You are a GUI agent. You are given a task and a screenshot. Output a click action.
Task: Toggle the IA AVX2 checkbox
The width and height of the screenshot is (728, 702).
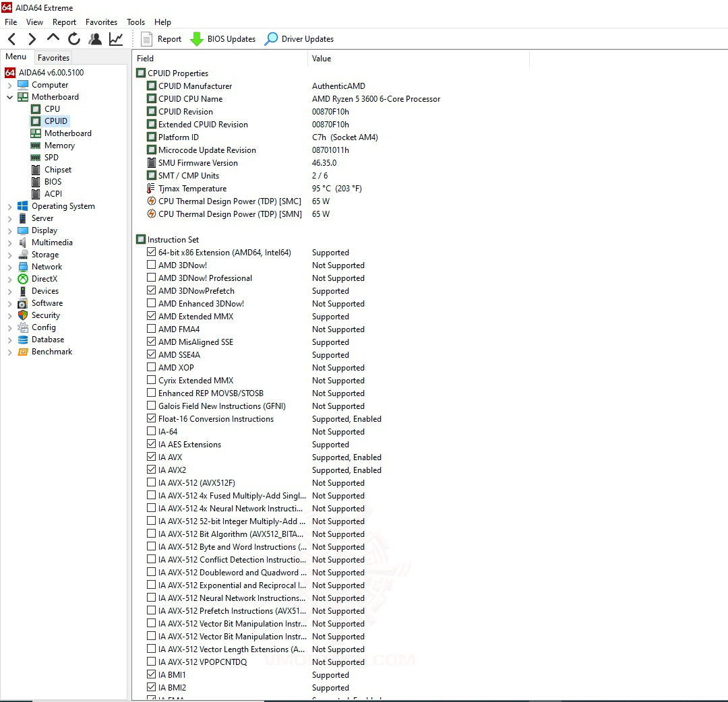coord(152,470)
